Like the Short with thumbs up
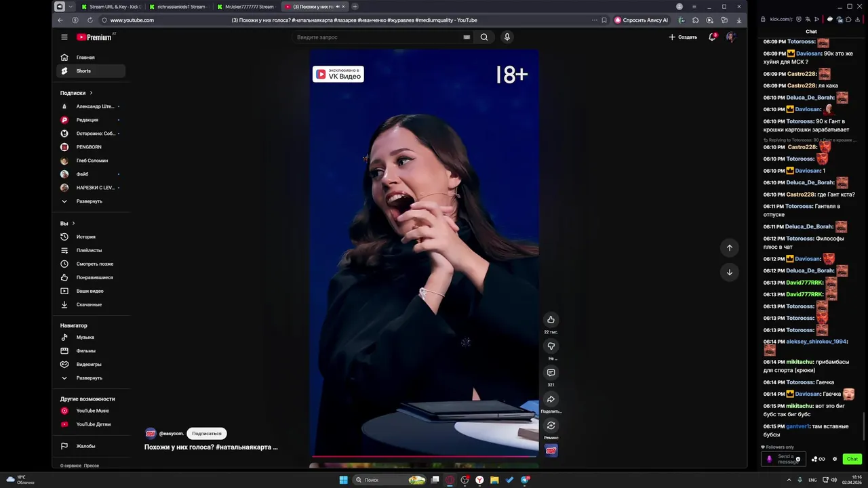This screenshot has width=868, height=488. (551, 320)
